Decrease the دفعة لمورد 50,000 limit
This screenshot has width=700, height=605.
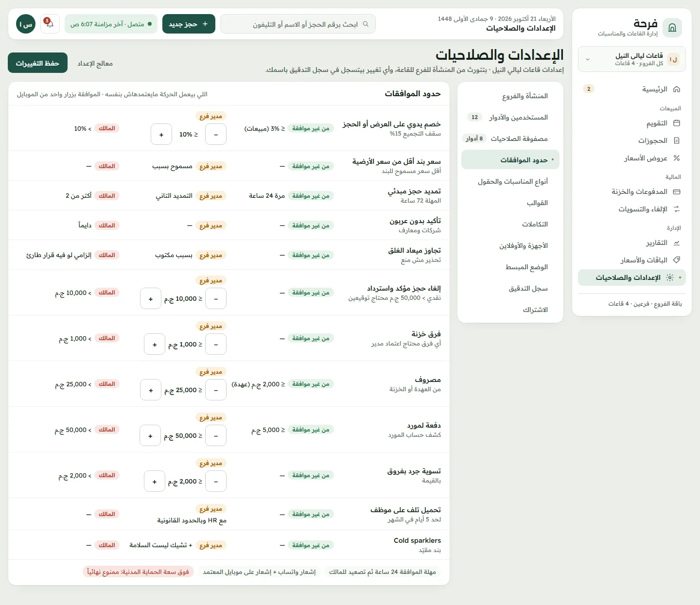coord(216,436)
